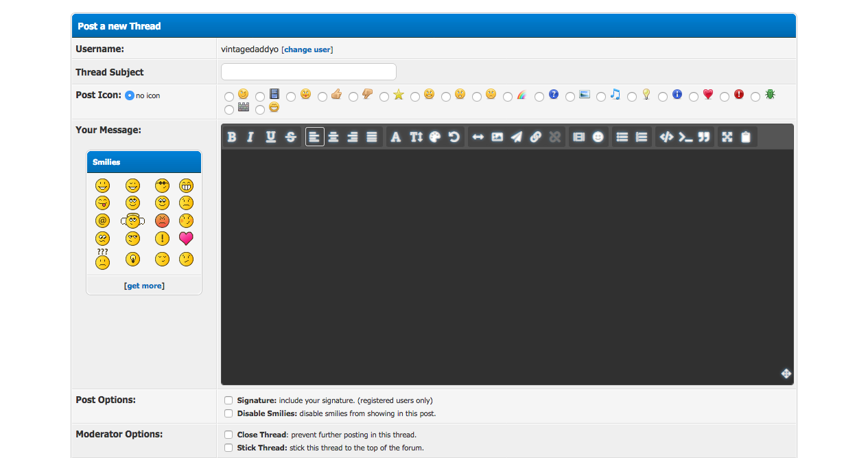Insert a quote block
868x458 pixels.
tap(703, 137)
